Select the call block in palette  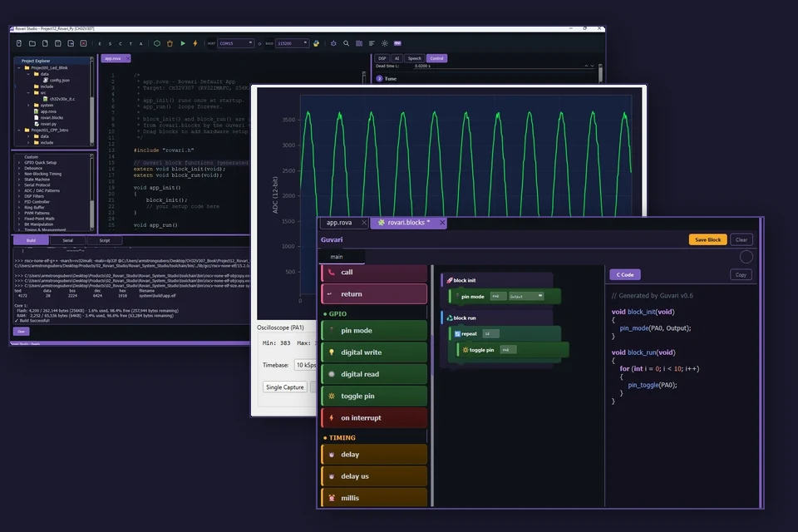coord(374,273)
